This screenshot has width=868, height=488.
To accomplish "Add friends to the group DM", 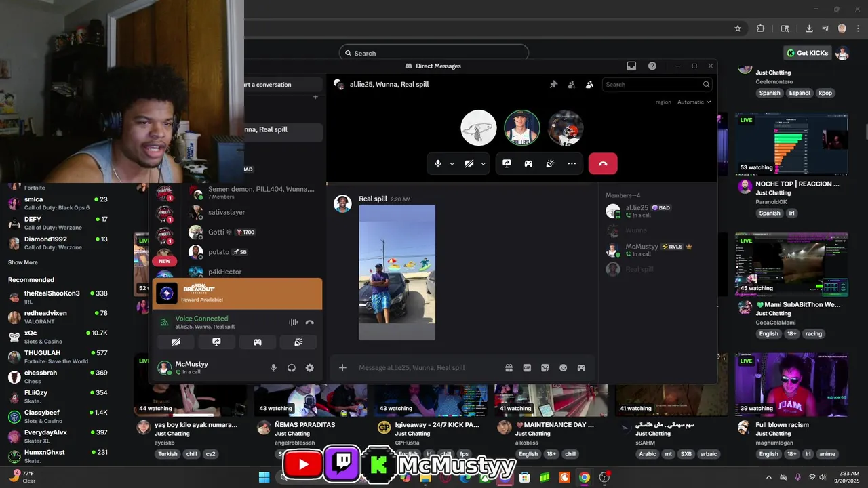I will tap(572, 85).
